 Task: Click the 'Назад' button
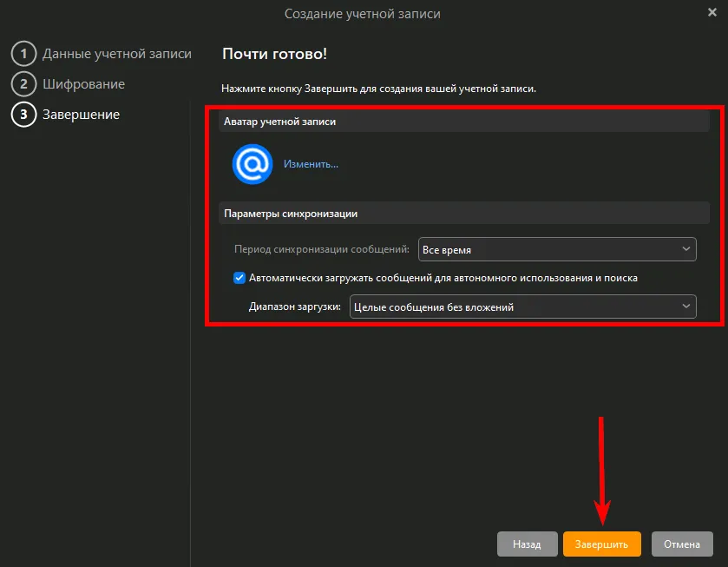tap(527, 544)
